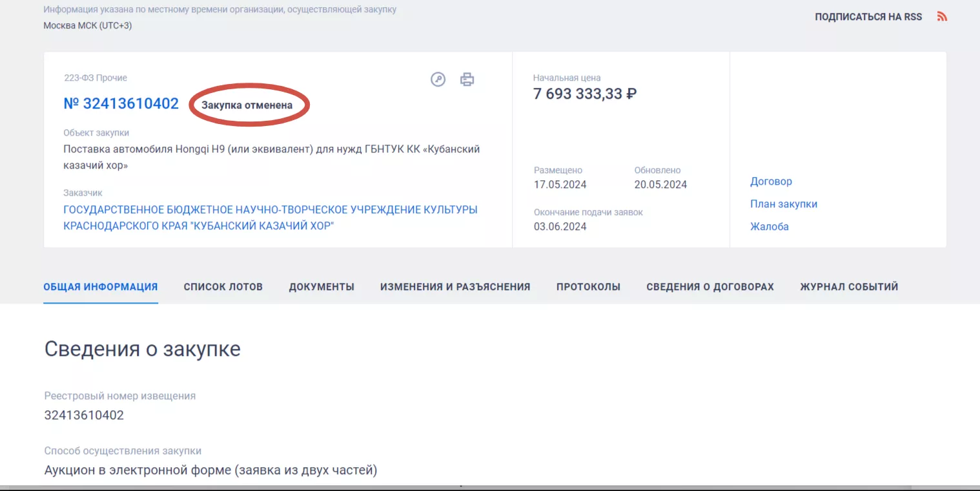Open the customer organization КУБАНСКИЙ КАЗАЧИЙ ХОР link

270,218
